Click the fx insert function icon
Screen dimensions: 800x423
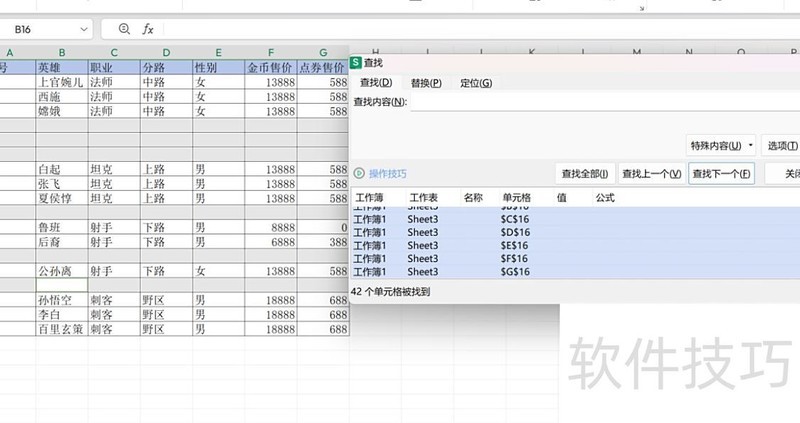[x=148, y=29]
